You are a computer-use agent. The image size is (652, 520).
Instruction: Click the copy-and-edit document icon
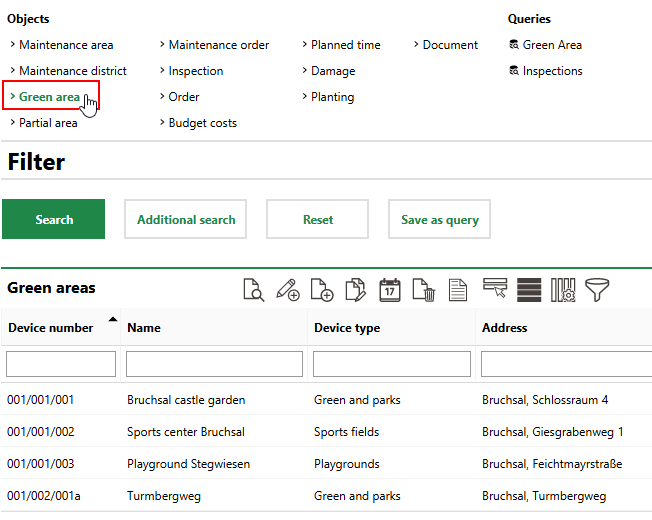[356, 290]
